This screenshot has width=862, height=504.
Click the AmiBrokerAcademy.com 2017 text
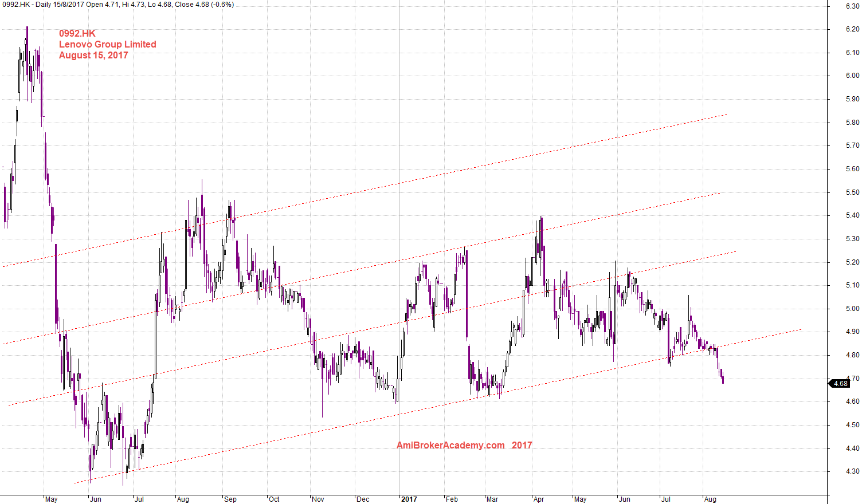click(x=464, y=446)
